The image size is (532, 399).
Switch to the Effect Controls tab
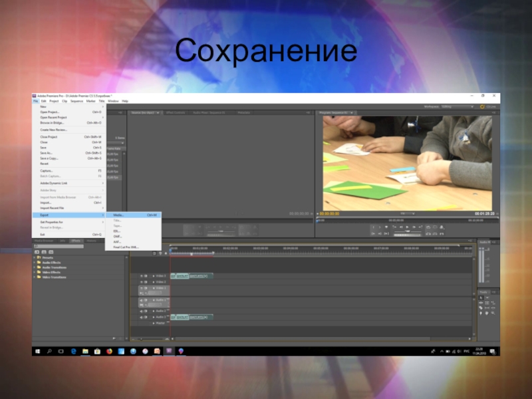click(x=175, y=113)
